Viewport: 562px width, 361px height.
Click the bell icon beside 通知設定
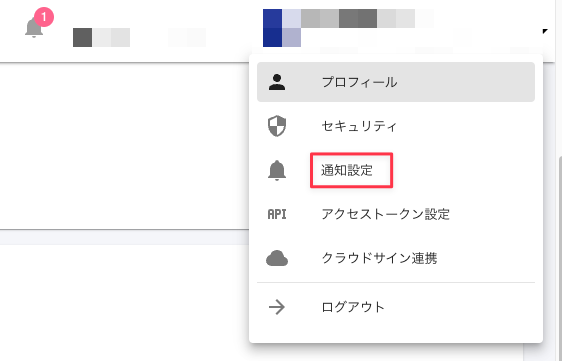coord(277,170)
